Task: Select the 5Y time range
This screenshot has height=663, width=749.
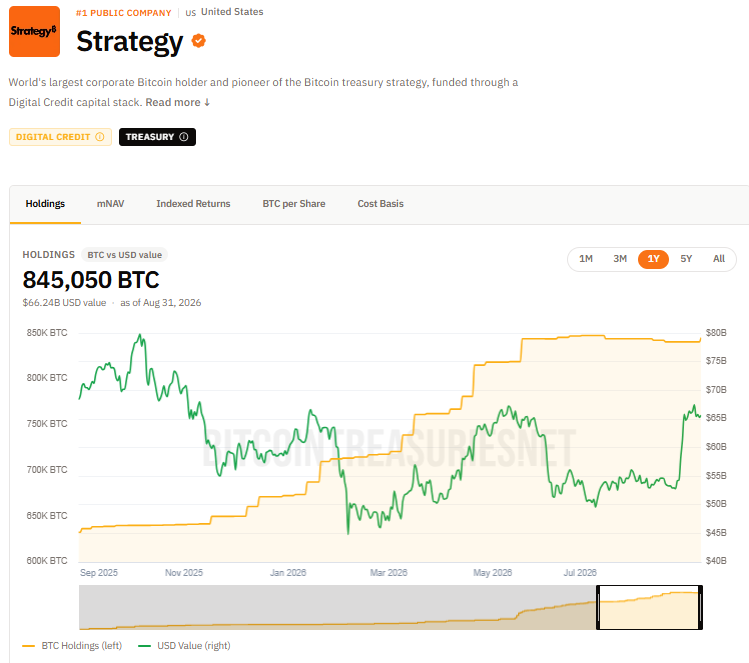Action: tap(686, 259)
